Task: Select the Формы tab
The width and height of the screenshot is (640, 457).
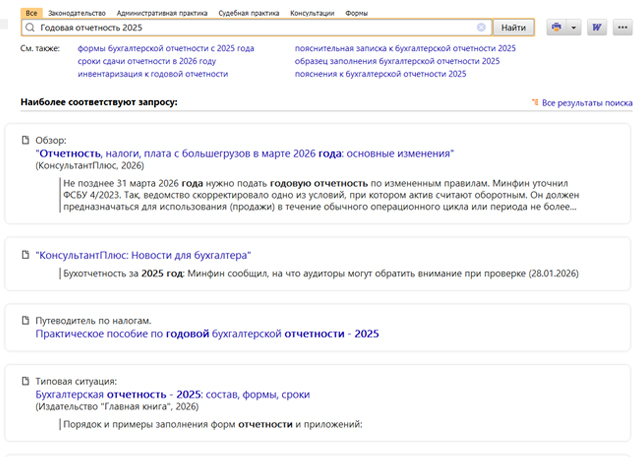Action: pos(357,12)
